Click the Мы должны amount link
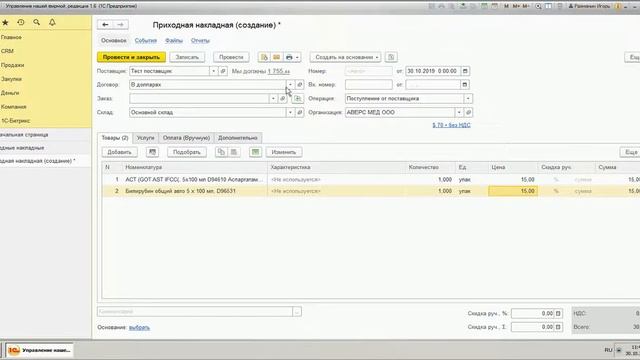 279,71
